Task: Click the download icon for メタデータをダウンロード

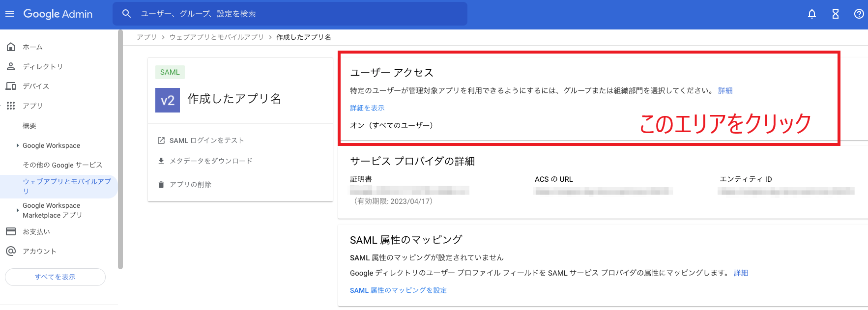Action: click(161, 161)
